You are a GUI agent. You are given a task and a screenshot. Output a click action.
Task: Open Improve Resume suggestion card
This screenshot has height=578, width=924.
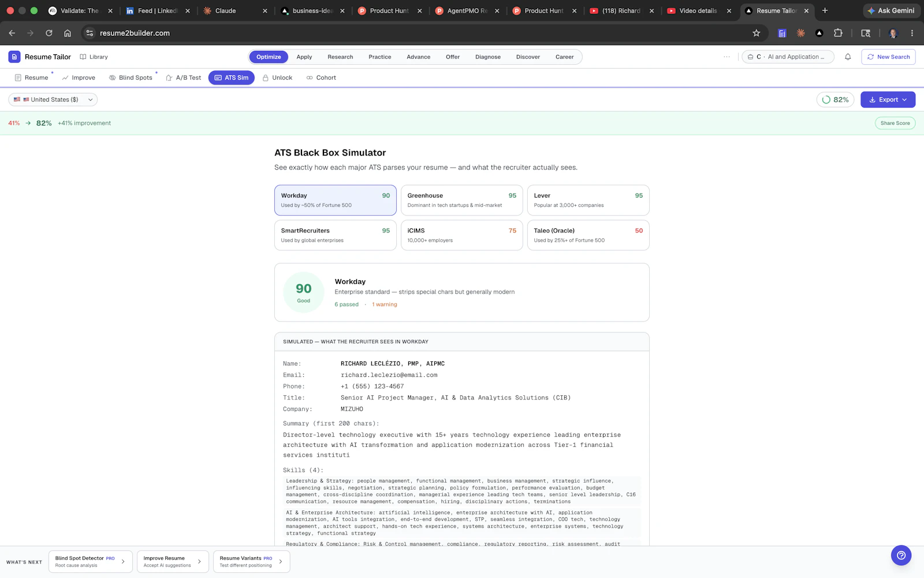[173, 562]
